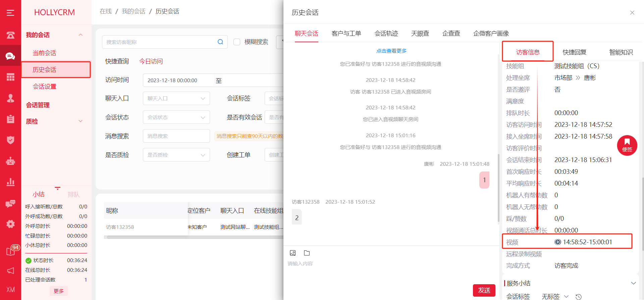The width and height of the screenshot is (644, 300).
Task: Switch to the 企微客户画像 tab
Action: 491,34
